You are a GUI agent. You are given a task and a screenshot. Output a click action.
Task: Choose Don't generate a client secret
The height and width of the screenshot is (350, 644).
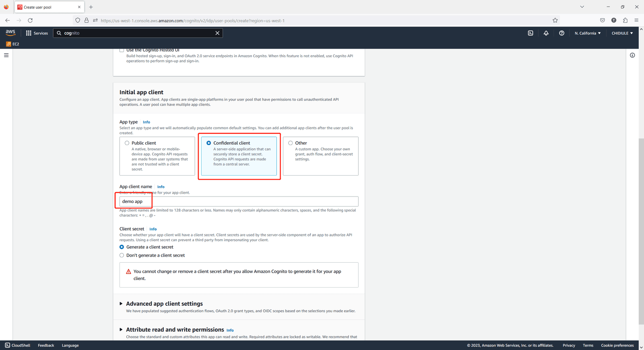[122, 255]
